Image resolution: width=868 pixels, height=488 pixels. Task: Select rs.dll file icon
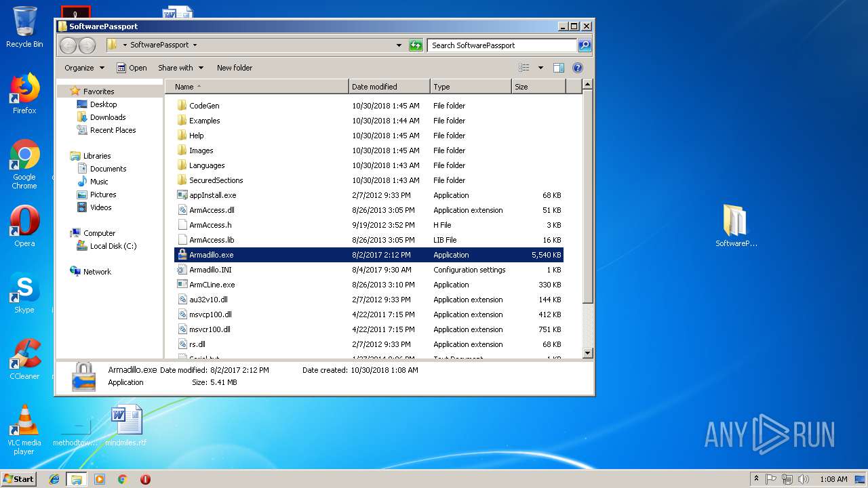182,344
